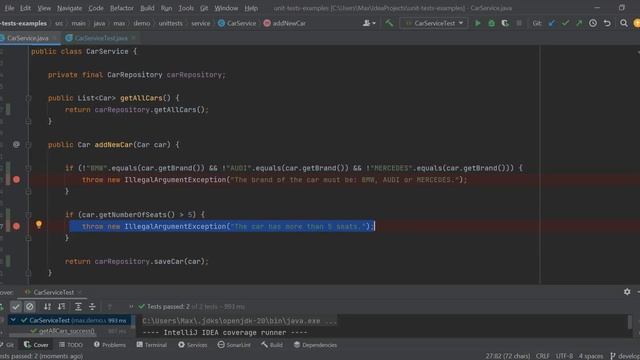Viewport: 640px width, 360px height.
Task: Remove the breakpoint on the seats exception line
Action: tap(16, 226)
